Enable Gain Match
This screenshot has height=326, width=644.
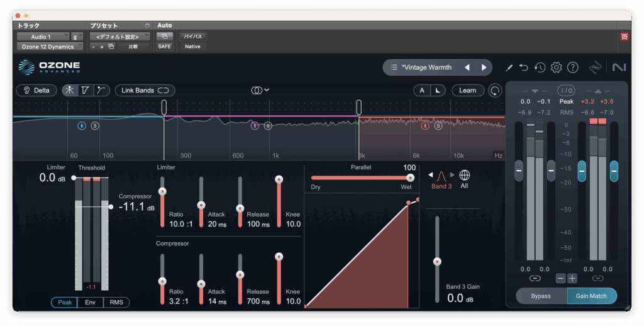click(591, 296)
